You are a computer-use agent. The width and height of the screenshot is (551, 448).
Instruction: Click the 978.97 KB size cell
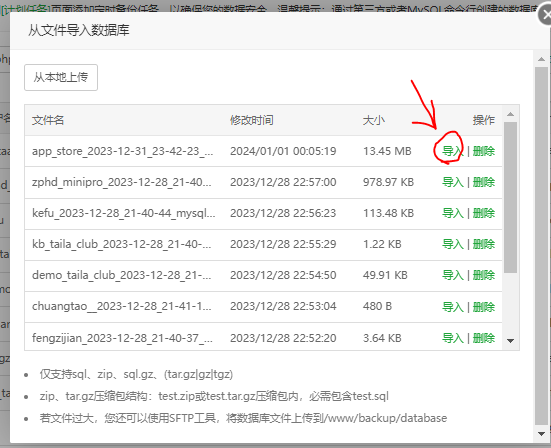click(x=389, y=182)
